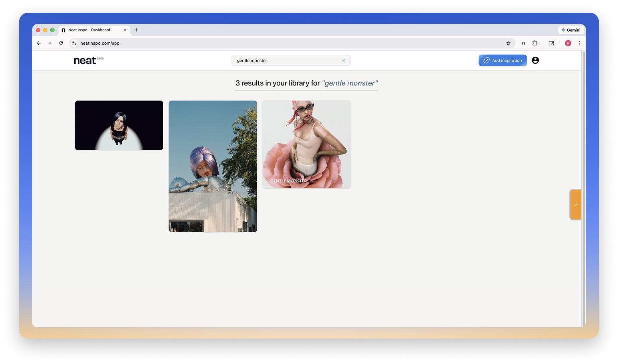Open the Gemini button
Screen dimensions: 618x364
pos(571,30)
